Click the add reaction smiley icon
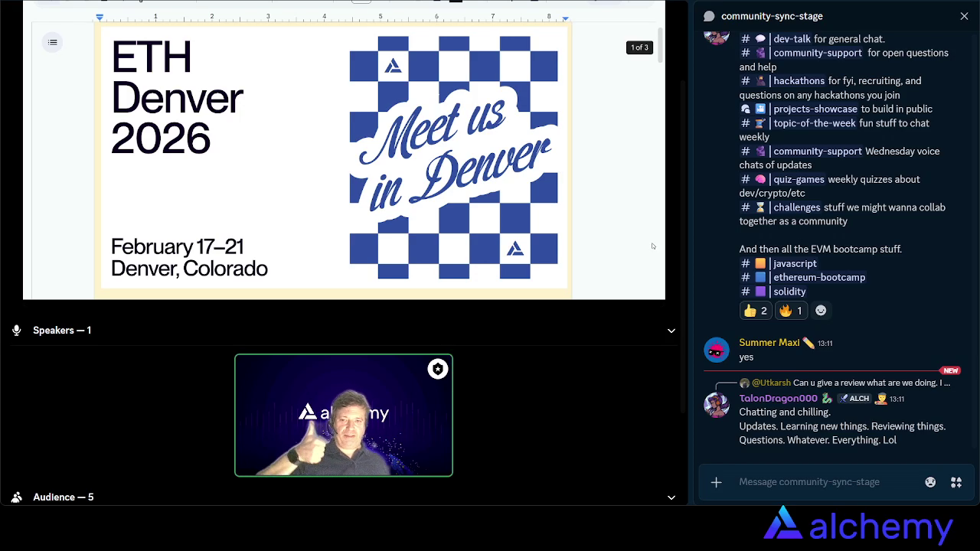The image size is (980, 551). coord(821,311)
